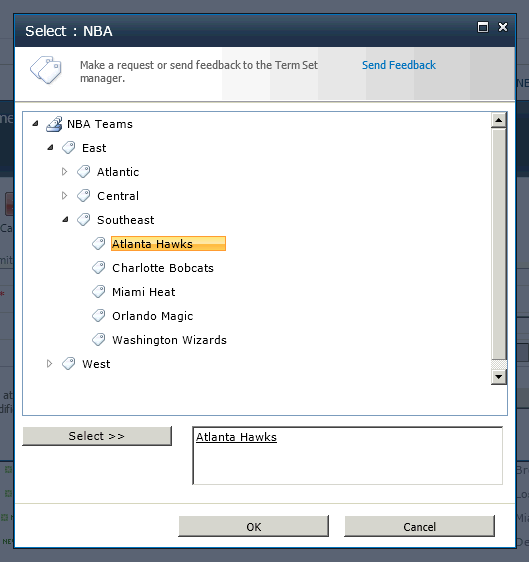Click the NBA Teams term set icon
The width and height of the screenshot is (529, 562).
pyautogui.click(x=54, y=124)
